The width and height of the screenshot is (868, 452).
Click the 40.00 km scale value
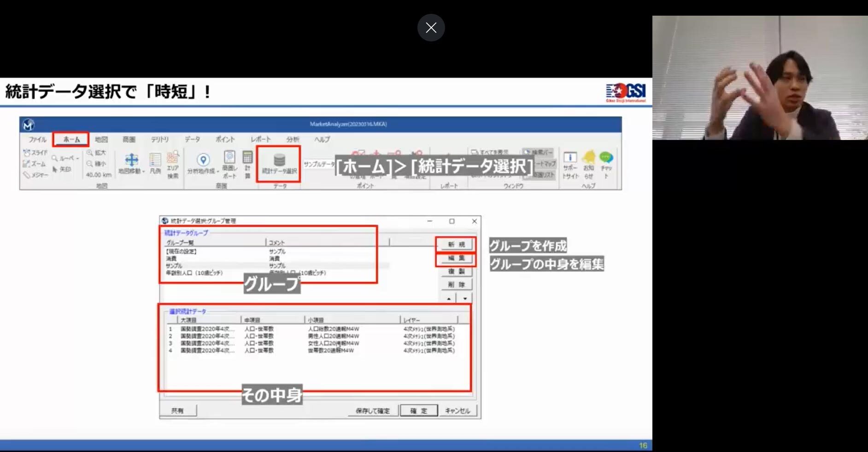(99, 175)
